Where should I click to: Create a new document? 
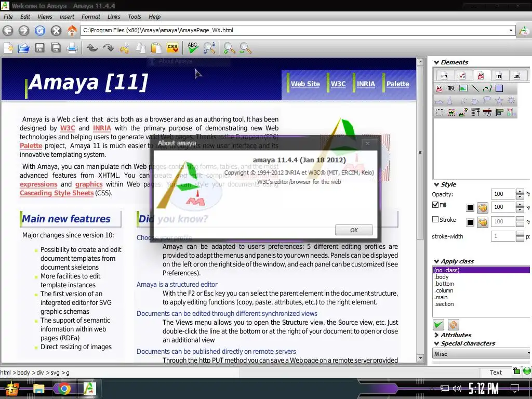point(8,48)
